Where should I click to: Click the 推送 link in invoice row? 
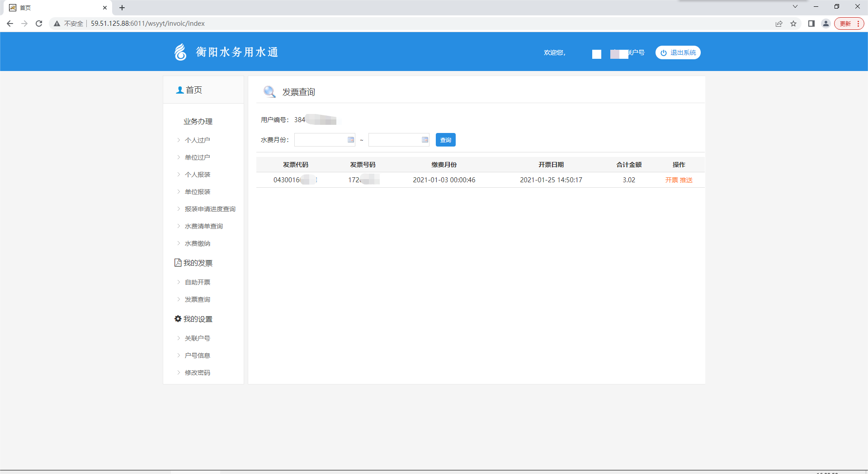pos(686,180)
